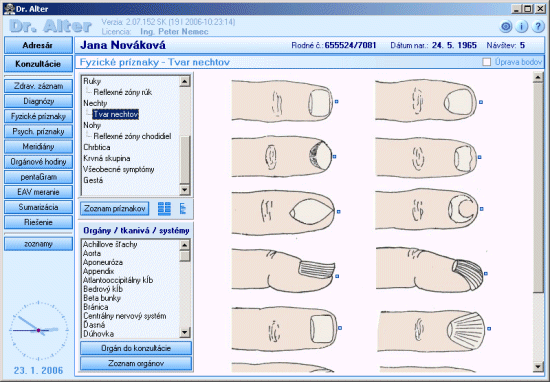Enable the Úprava bodov checkbox
Image resolution: width=550 pixels, height=382 pixels.
[487, 62]
